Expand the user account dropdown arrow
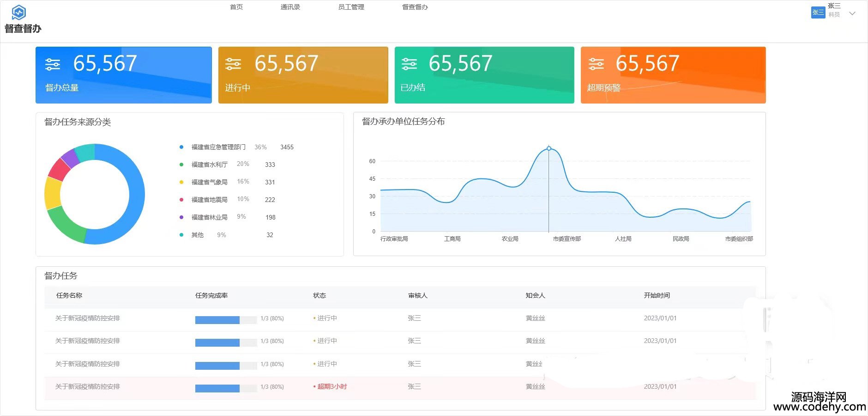 click(852, 13)
